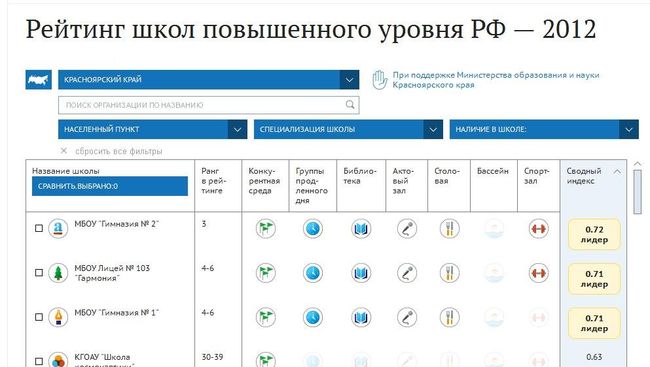The width and height of the screenshot is (650, 367).
Task: Click the Группы продленного дня column header
Action: tap(312, 185)
